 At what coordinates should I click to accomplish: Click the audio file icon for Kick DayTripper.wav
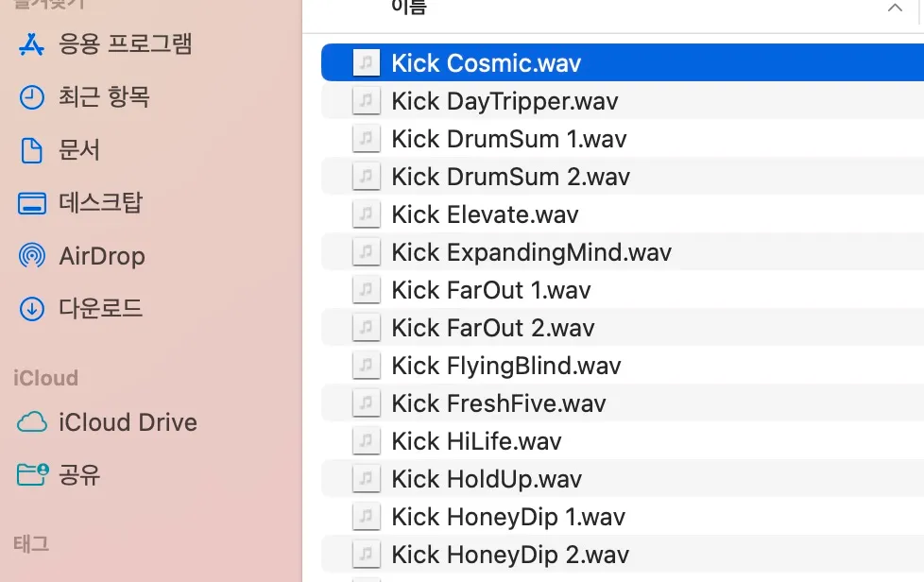[366, 101]
